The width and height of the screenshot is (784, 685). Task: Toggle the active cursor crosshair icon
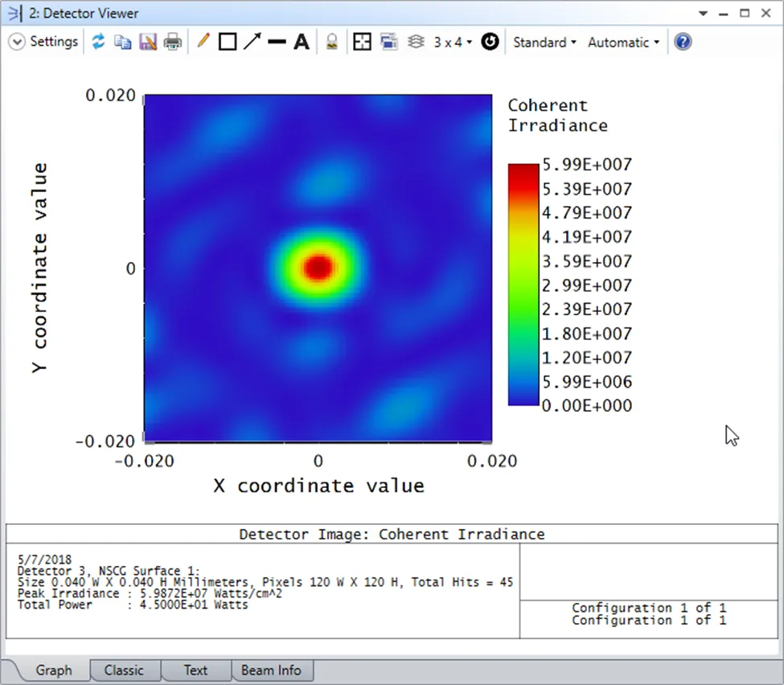(x=363, y=42)
